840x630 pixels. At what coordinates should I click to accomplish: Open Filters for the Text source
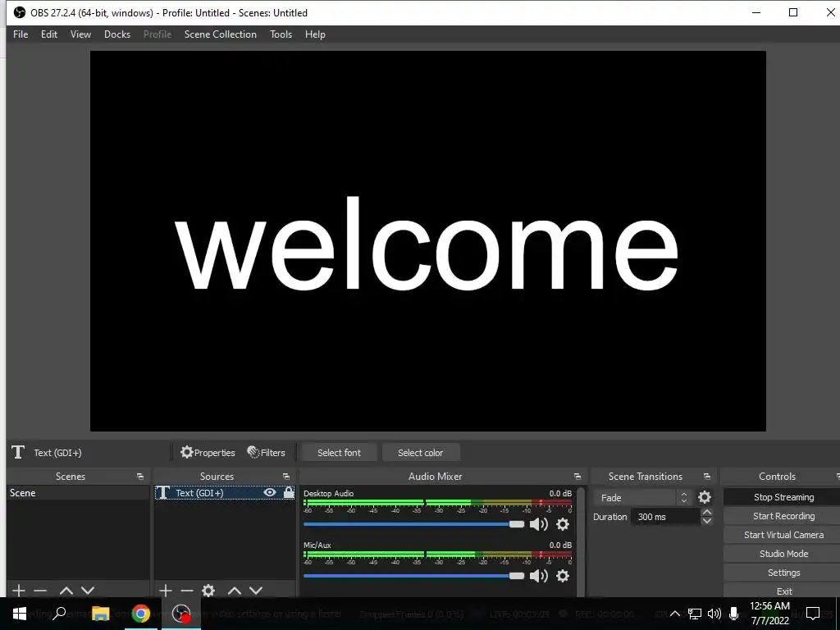(x=267, y=453)
